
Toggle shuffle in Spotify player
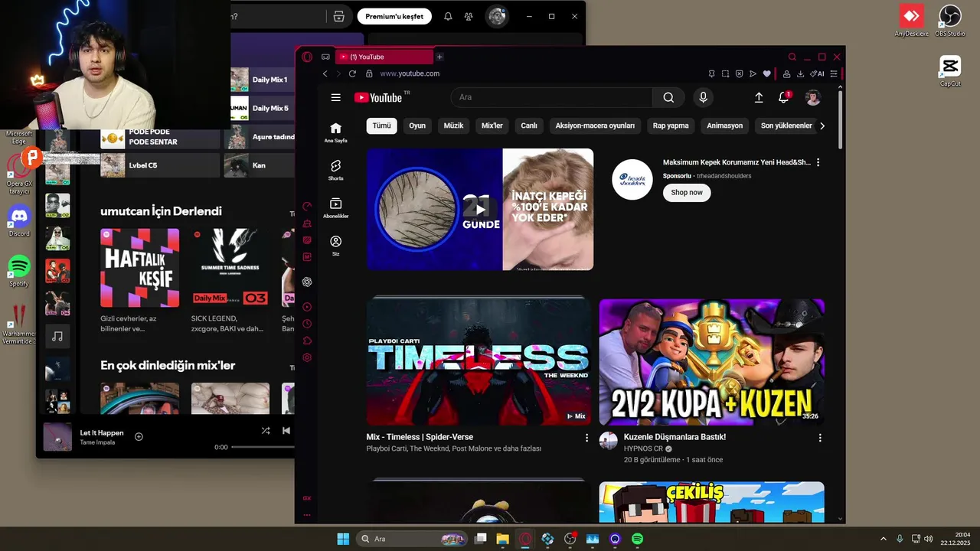[265, 431]
